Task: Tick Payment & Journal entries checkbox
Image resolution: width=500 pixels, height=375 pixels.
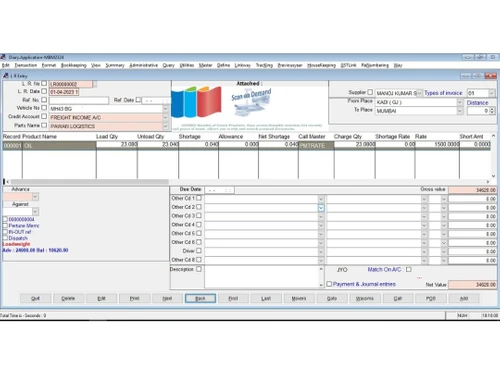Action: (x=329, y=284)
